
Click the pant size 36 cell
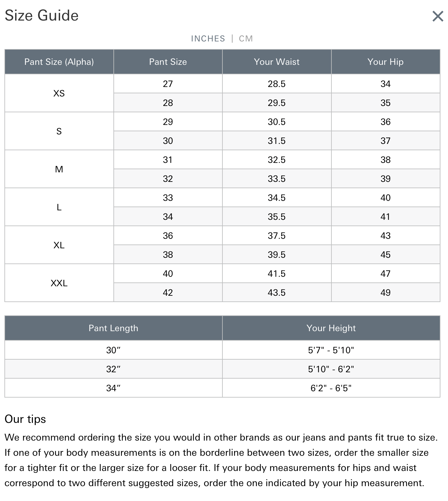point(168,236)
